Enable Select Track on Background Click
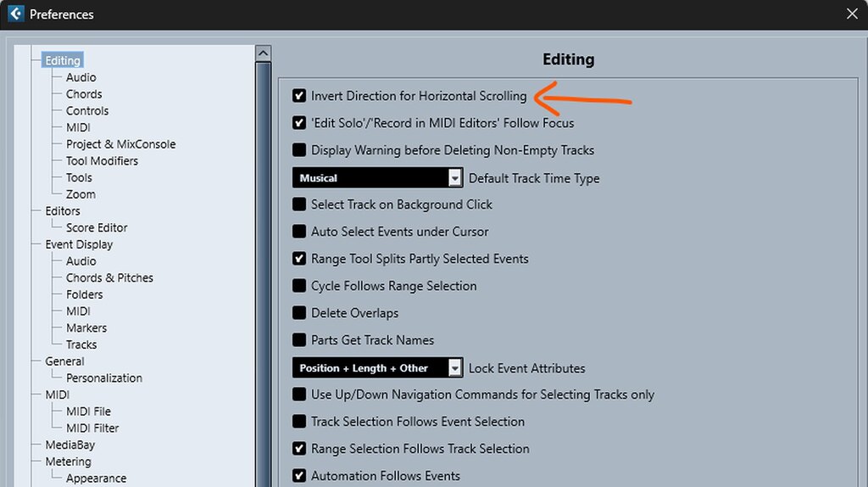The image size is (868, 487). [x=299, y=204]
